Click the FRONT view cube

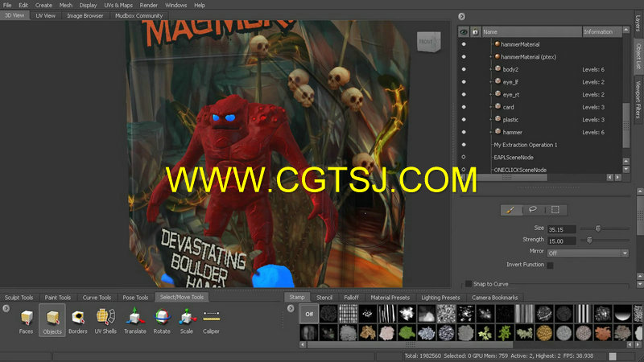[x=428, y=42]
